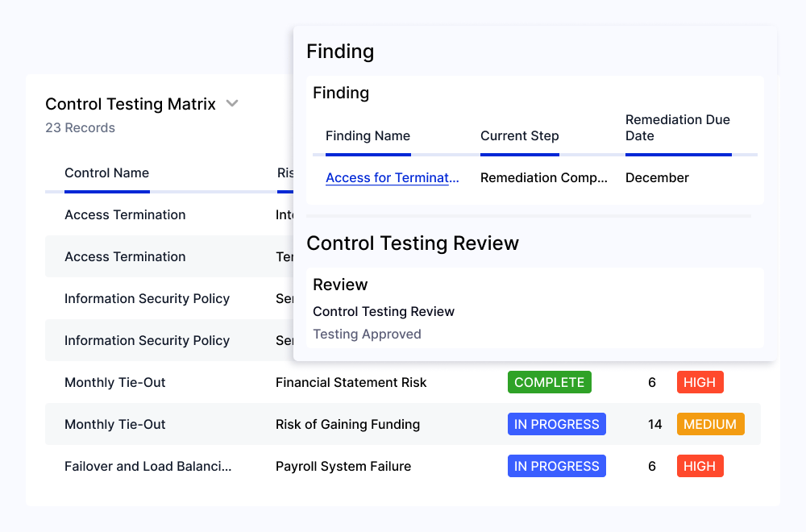Select the Failover and Load Balanci... cell
This screenshot has height=532, width=806.
tap(148, 466)
